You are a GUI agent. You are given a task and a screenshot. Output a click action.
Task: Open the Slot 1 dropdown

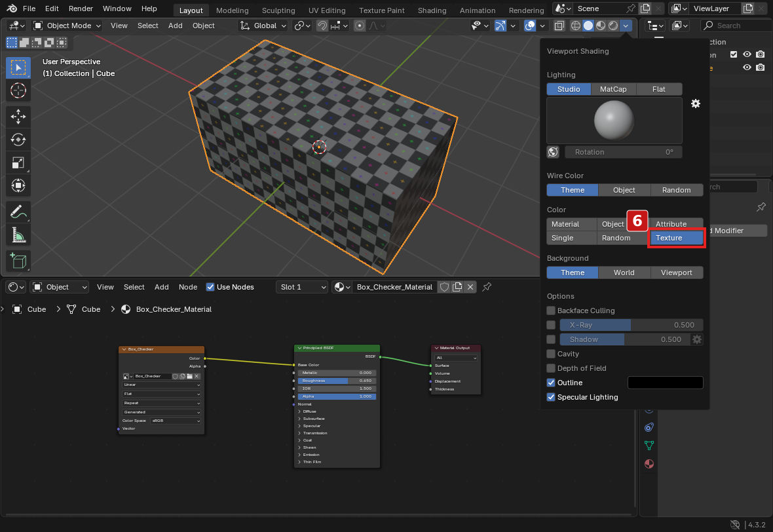click(302, 287)
